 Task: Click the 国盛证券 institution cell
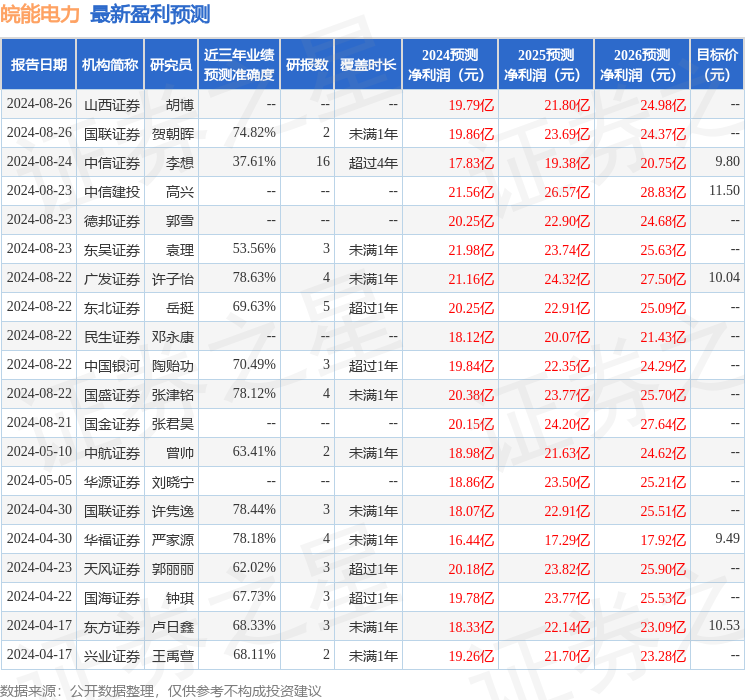(x=112, y=395)
